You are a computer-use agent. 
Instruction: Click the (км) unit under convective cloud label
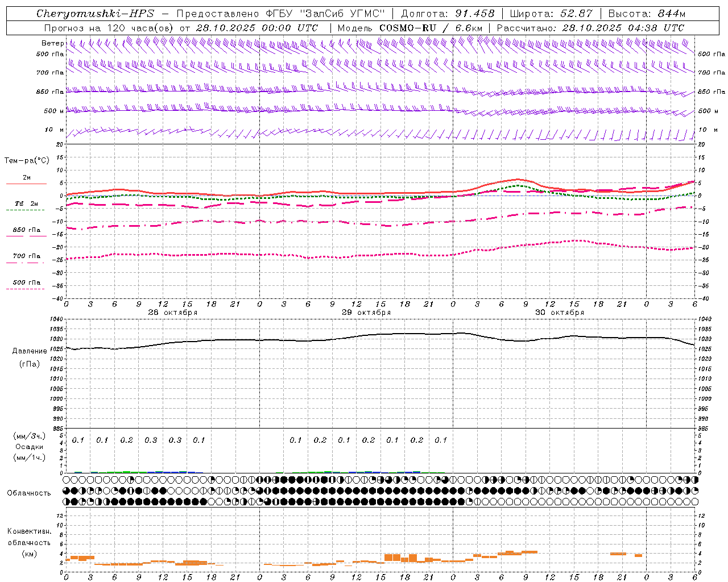30,554
